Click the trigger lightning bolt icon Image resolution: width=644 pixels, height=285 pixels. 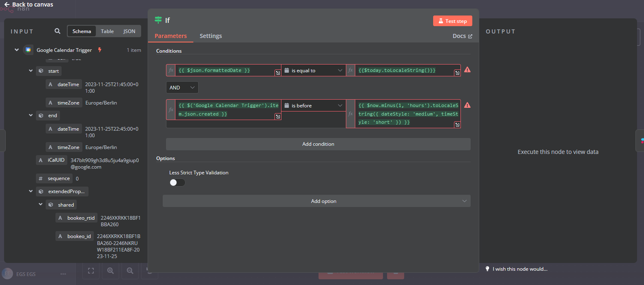[100, 50]
